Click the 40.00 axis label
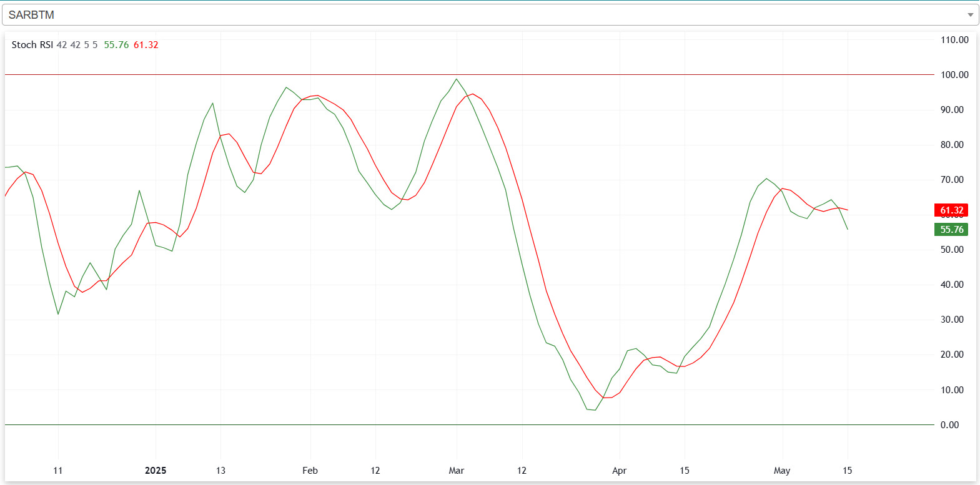 [952, 285]
